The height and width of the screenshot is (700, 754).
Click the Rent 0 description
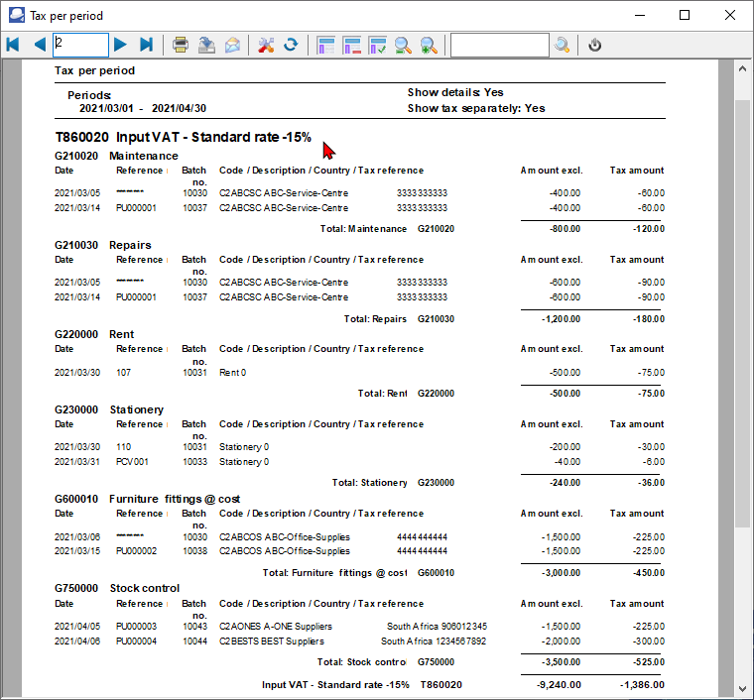233,373
